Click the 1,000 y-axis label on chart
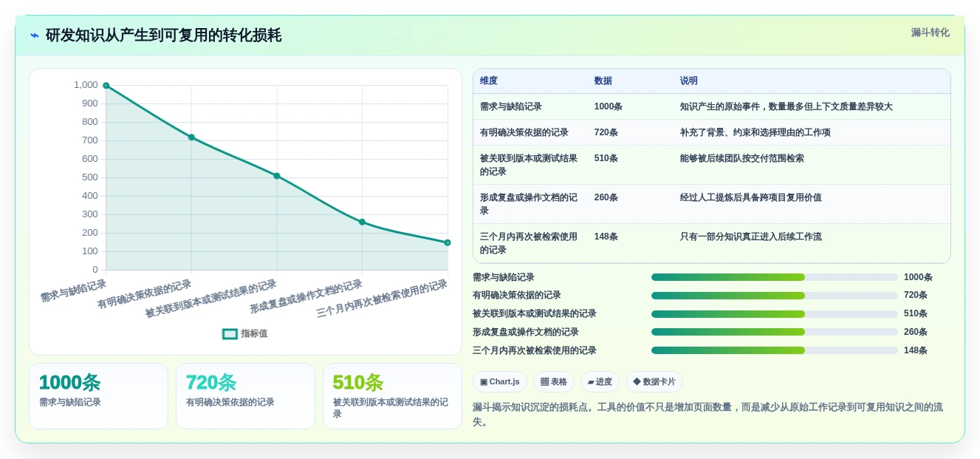The height and width of the screenshot is (459, 980). pos(86,85)
